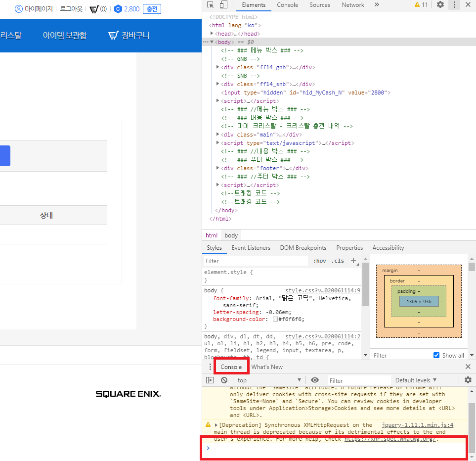This screenshot has height=461, width=476.
Task: Select the Event Listeners tab
Action: (251, 248)
